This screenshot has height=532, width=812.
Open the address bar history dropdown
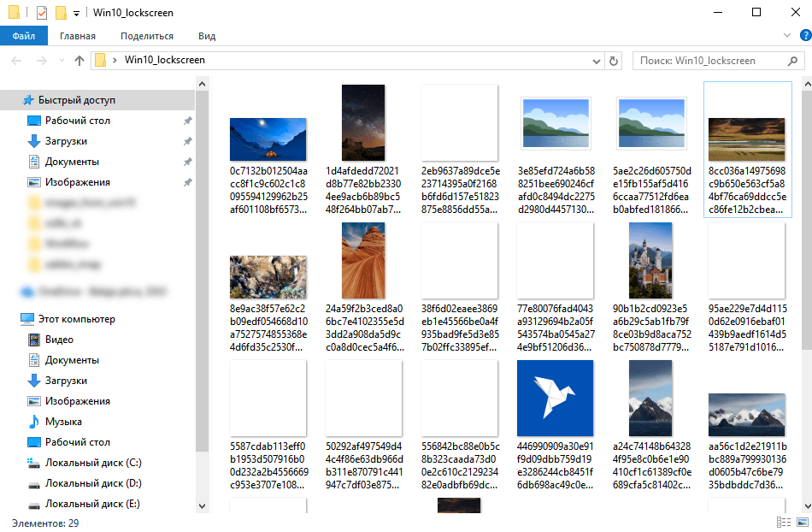(x=597, y=61)
